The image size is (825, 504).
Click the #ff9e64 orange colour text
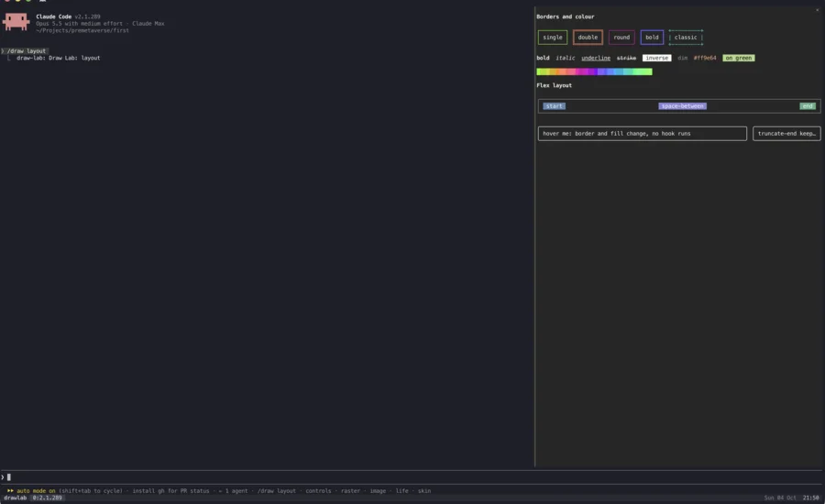(x=705, y=58)
